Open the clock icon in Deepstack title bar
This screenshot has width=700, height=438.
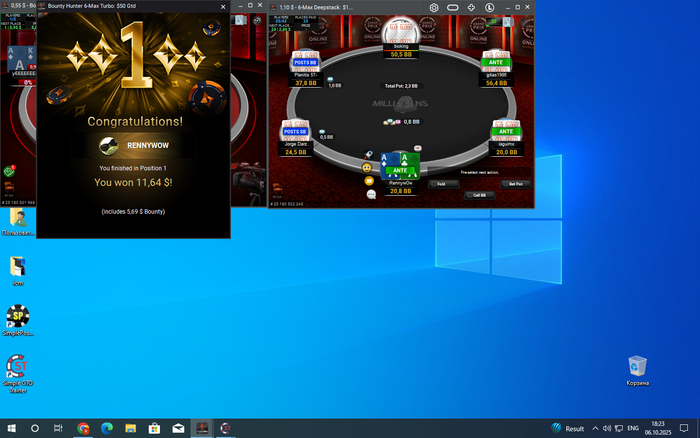pyautogui.click(x=490, y=7)
